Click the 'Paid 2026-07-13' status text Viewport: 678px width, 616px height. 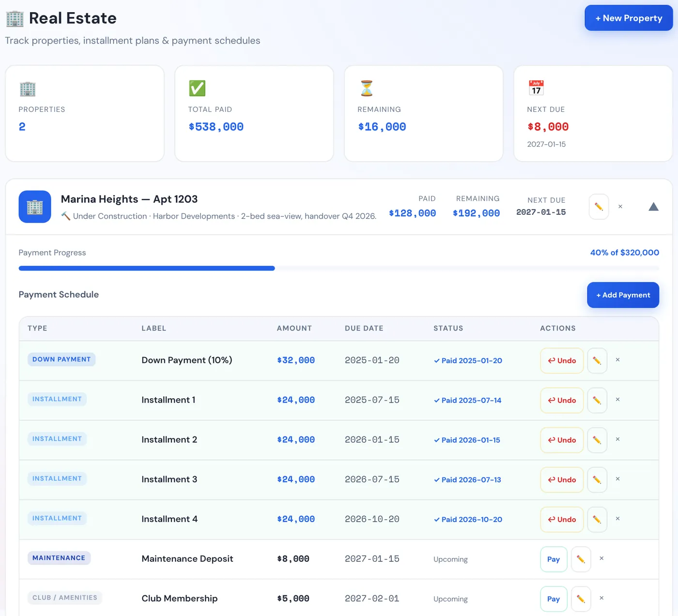coord(468,480)
